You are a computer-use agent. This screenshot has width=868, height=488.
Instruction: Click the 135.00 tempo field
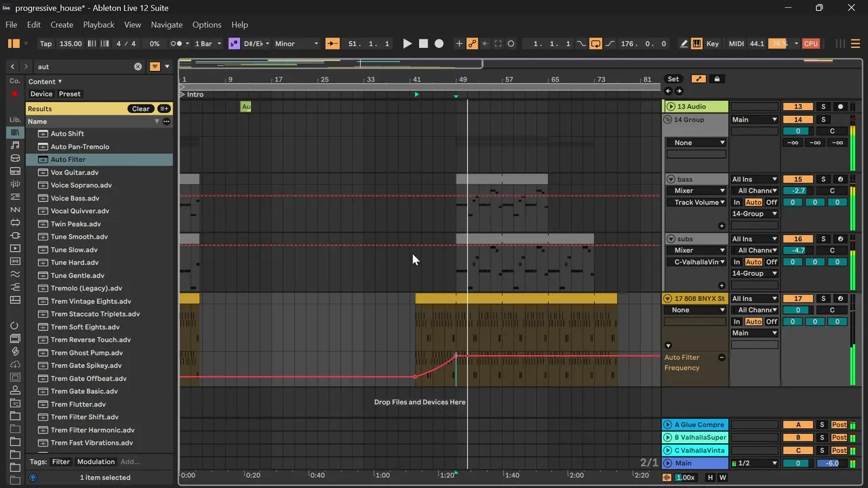point(71,43)
